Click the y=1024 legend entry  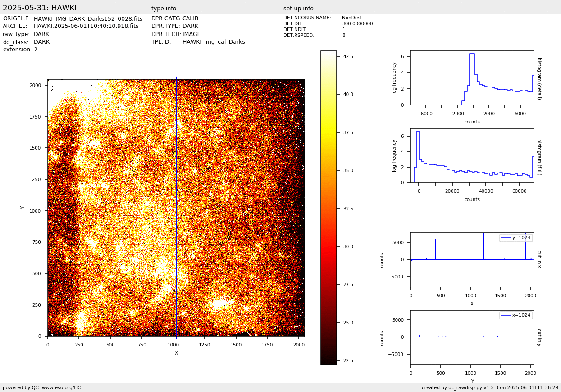tap(516, 238)
